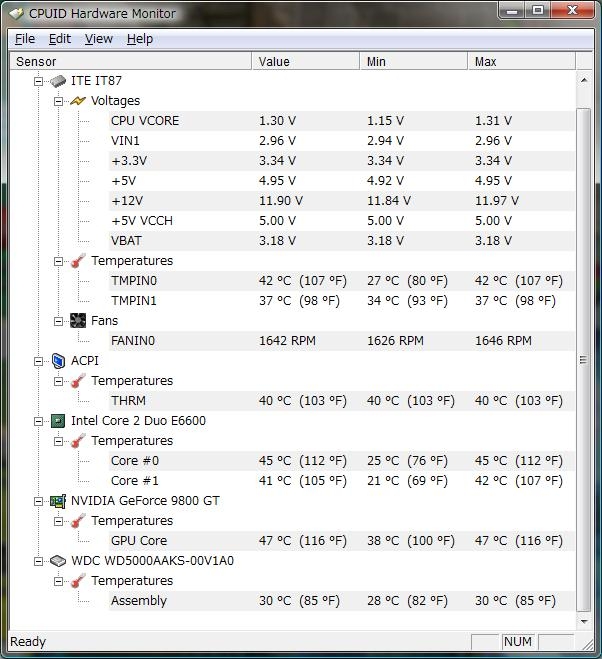Select the VIN1 voltage row
Viewport: 602px width, 659px height.
[x=342, y=141]
